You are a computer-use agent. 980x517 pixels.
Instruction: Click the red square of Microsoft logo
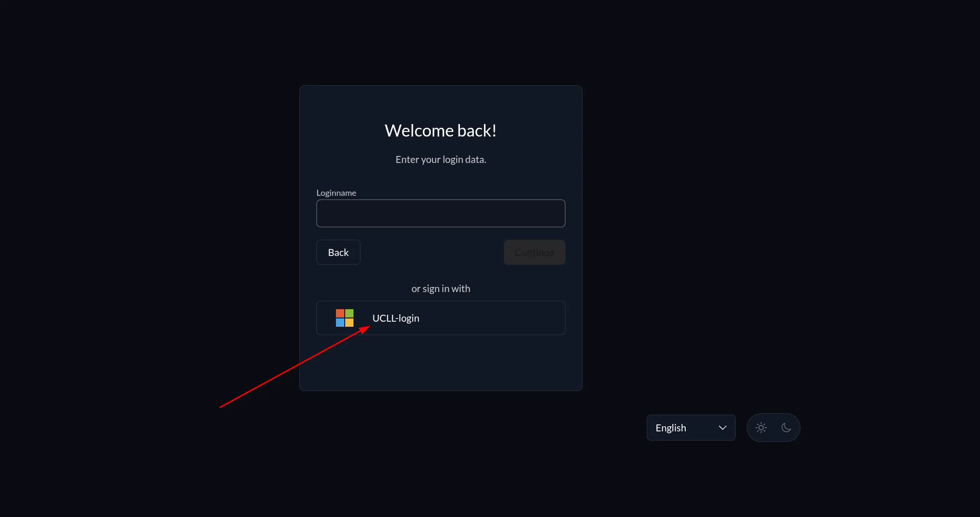coord(340,313)
